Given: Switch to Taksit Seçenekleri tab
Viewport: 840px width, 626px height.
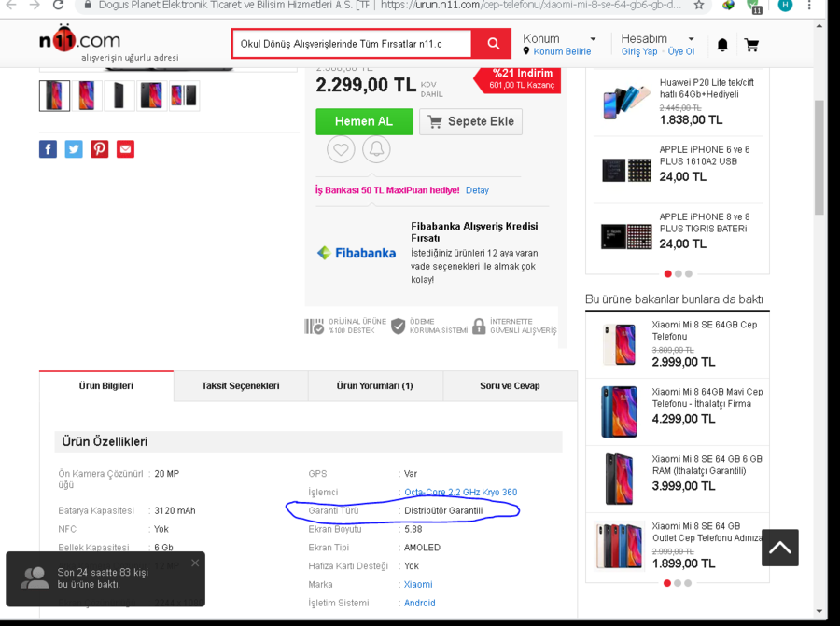Looking at the screenshot, I should coord(241,386).
